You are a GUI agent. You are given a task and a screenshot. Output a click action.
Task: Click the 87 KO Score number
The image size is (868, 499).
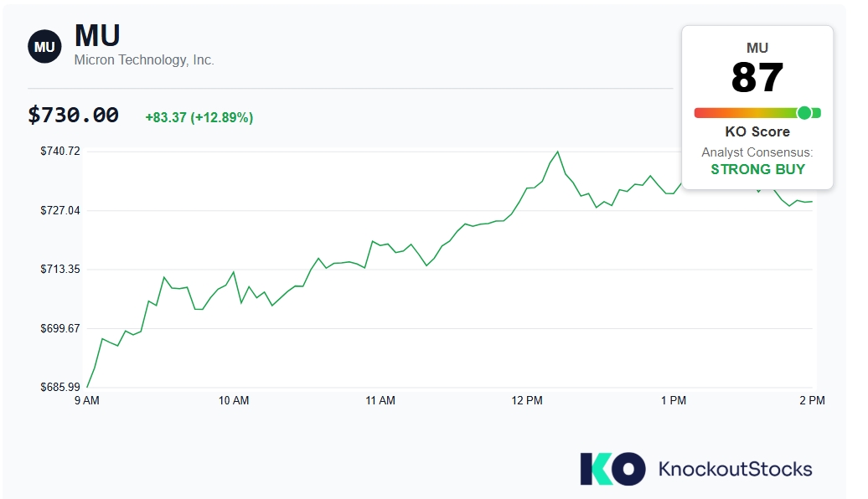757,77
